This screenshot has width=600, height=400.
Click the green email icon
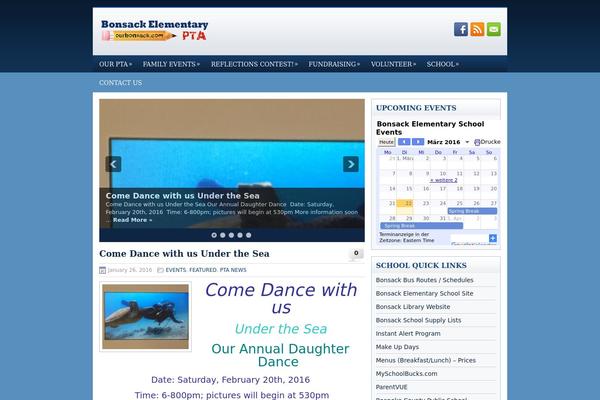point(494,29)
